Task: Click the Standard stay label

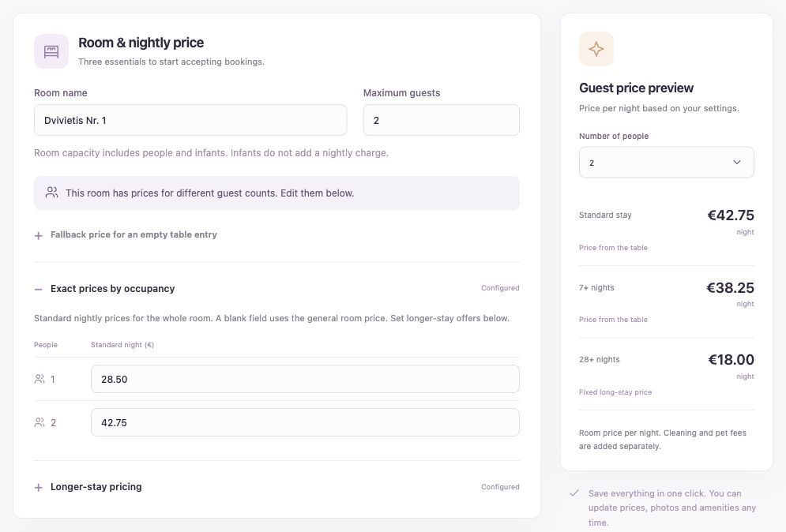Action: point(605,215)
